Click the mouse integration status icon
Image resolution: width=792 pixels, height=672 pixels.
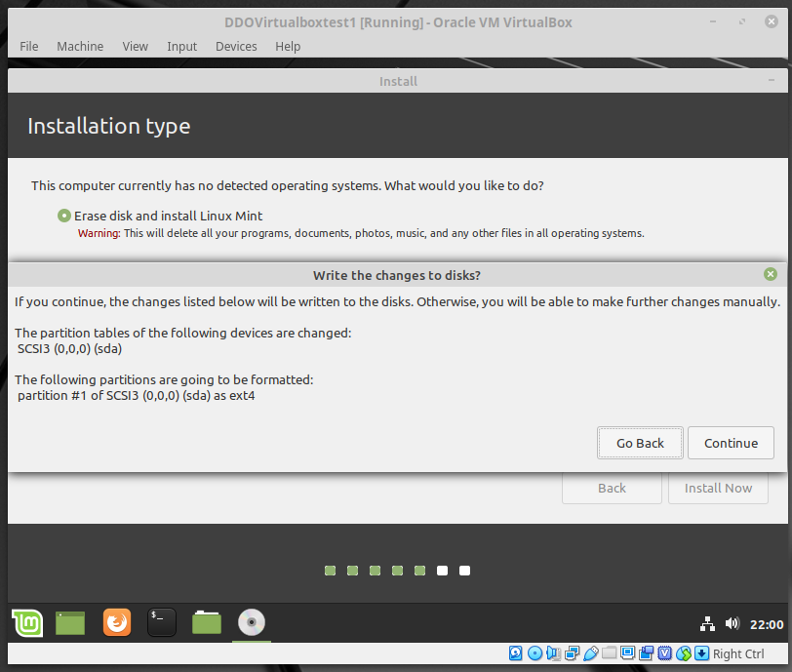[x=684, y=653]
